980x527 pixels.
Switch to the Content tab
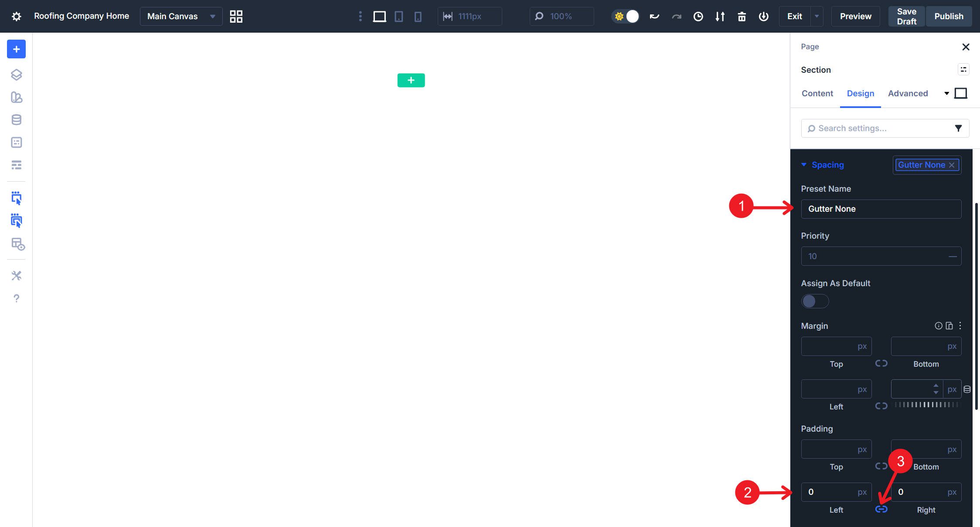click(817, 93)
